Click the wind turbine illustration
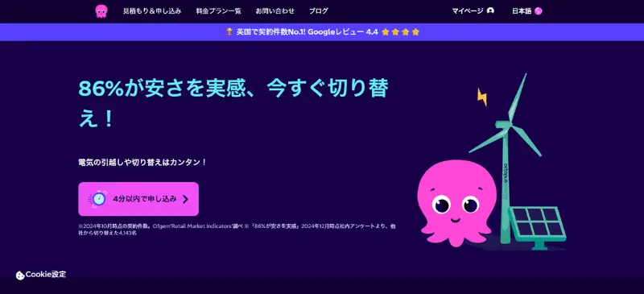This screenshot has height=294, width=644. [506, 158]
